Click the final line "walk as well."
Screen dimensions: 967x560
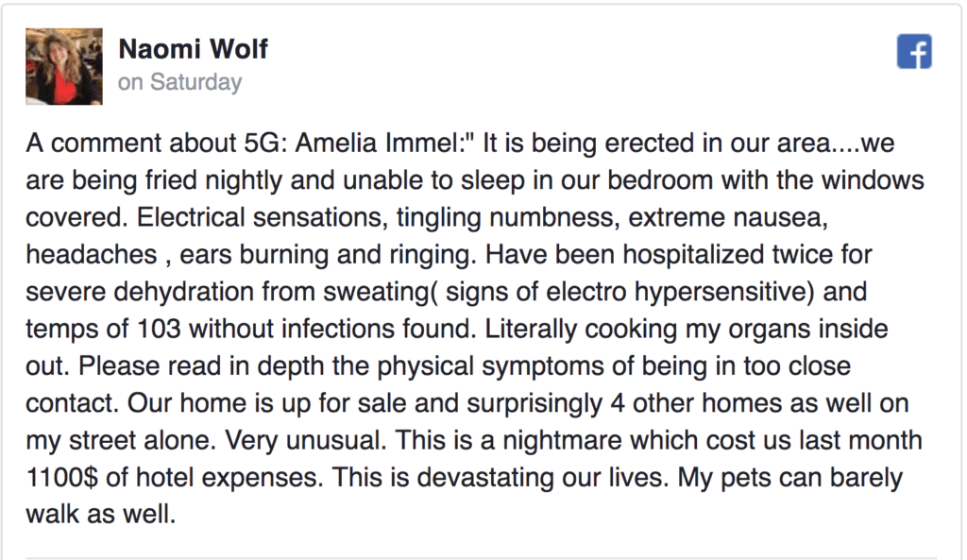point(101,514)
